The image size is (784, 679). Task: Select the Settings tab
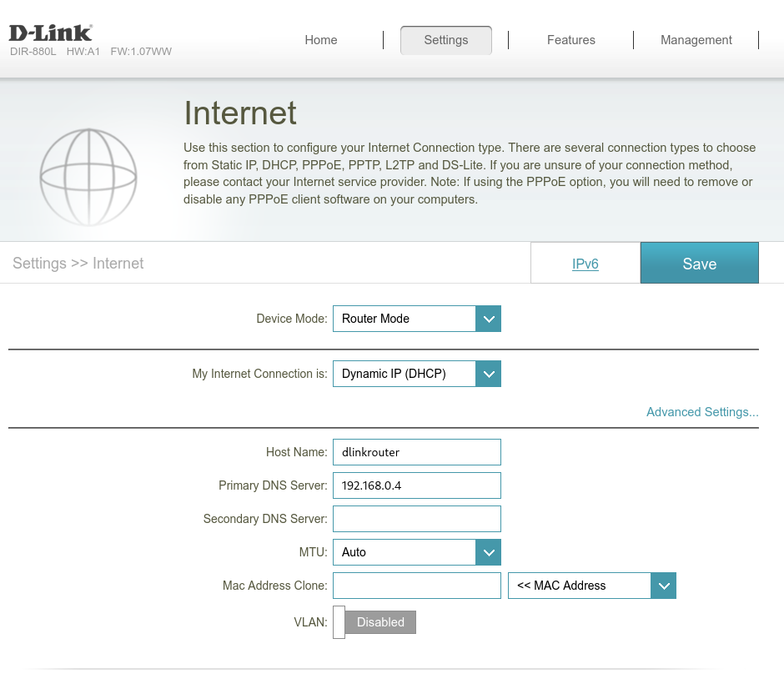point(445,40)
